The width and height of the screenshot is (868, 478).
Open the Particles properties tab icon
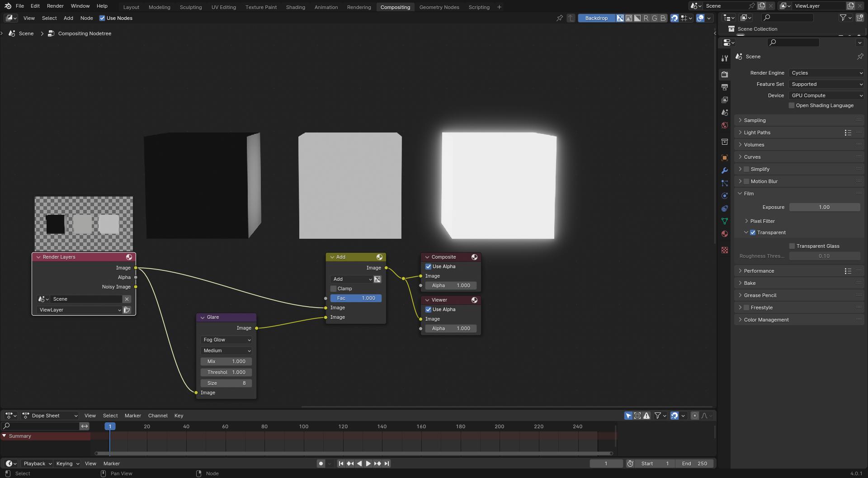pyautogui.click(x=725, y=183)
